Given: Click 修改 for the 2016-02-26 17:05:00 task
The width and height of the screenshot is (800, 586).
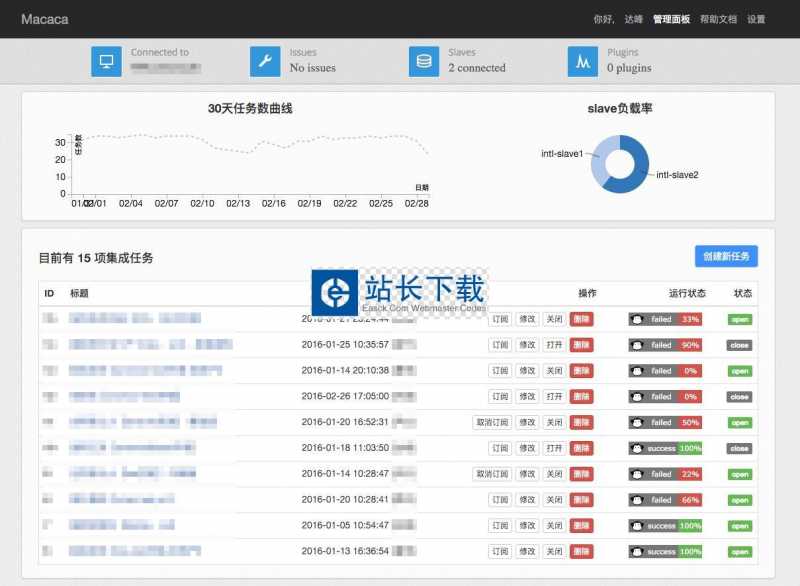Looking at the screenshot, I should pyautogui.click(x=527, y=397).
